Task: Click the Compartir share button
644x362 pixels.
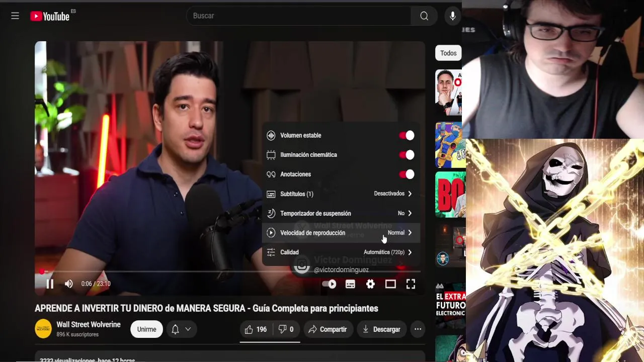Action: point(328,329)
